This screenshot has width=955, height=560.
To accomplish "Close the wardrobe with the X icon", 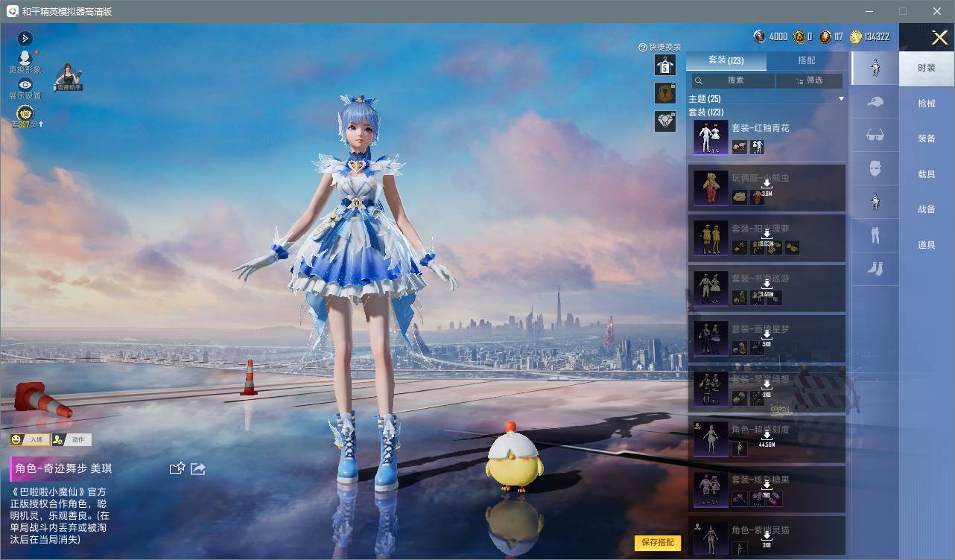I will pyautogui.click(x=939, y=38).
